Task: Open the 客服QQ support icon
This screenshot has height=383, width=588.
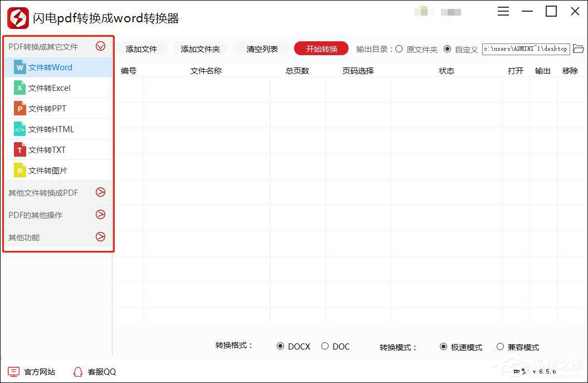Action: click(78, 371)
